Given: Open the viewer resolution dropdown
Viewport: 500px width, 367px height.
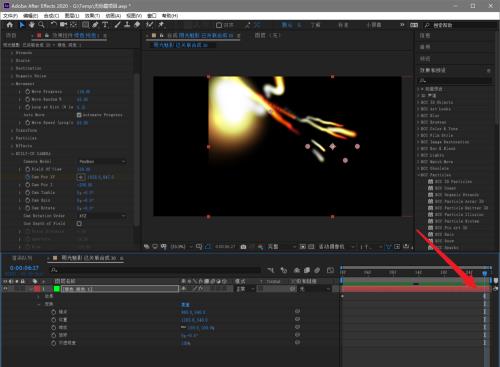Looking at the screenshot, I should [282, 247].
